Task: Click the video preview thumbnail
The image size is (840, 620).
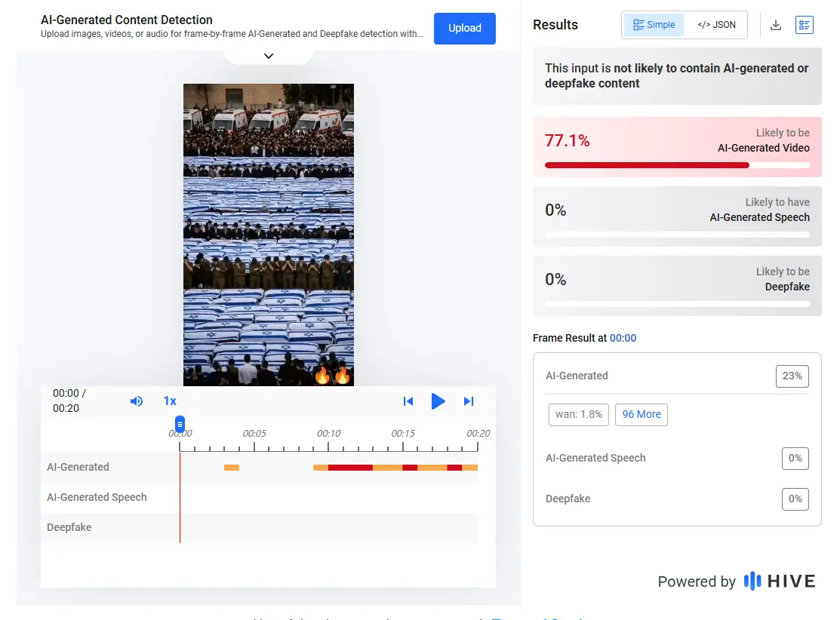Action: (268, 234)
